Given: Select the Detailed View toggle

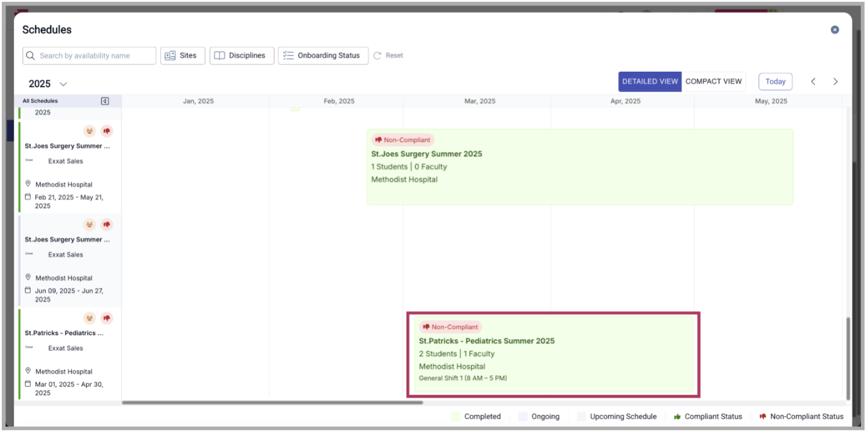Looking at the screenshot, I should (650, 82).
